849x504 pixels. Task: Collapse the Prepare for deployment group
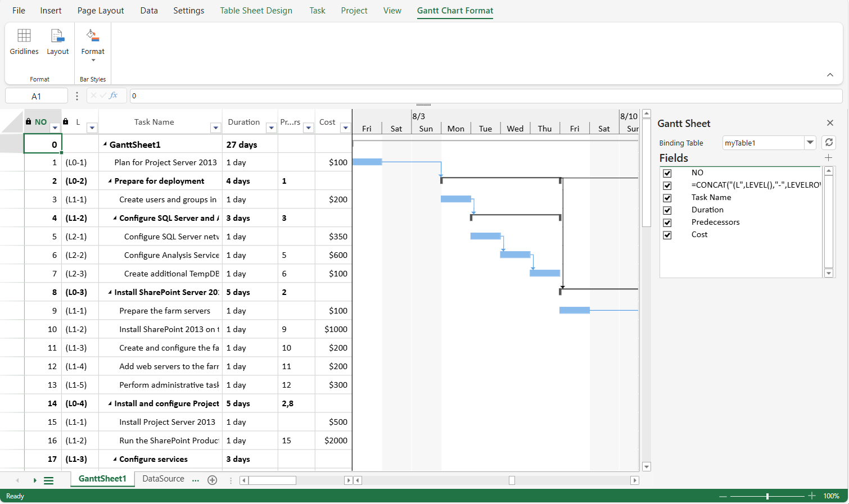click(x=110, y=181)
